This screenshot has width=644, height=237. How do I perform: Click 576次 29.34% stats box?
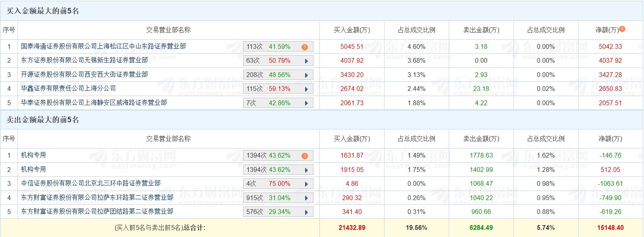278,212
